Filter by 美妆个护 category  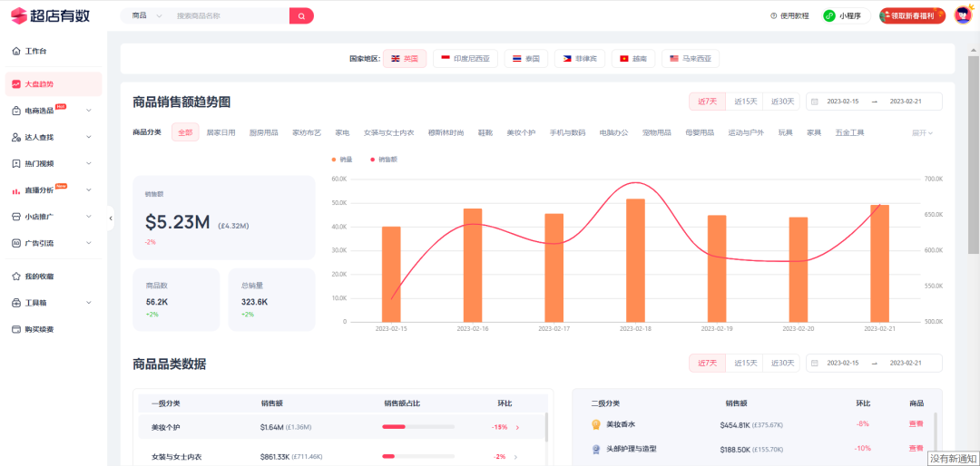point(521,132)
